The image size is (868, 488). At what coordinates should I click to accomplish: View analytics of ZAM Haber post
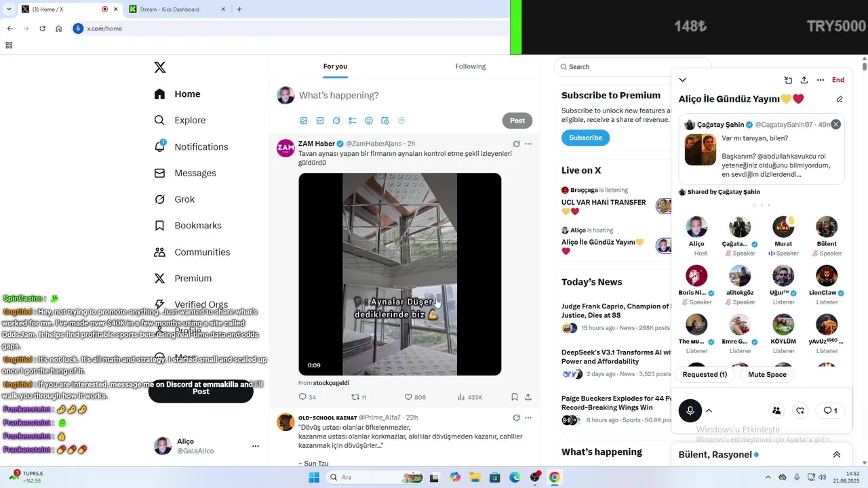coord(470,397)
